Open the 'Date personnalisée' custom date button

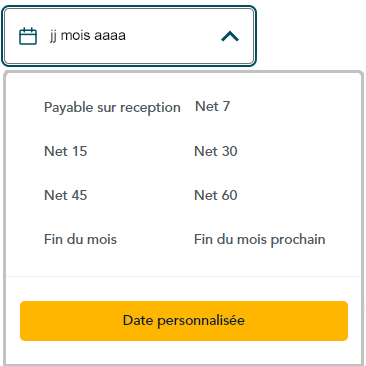coord(184,321)
